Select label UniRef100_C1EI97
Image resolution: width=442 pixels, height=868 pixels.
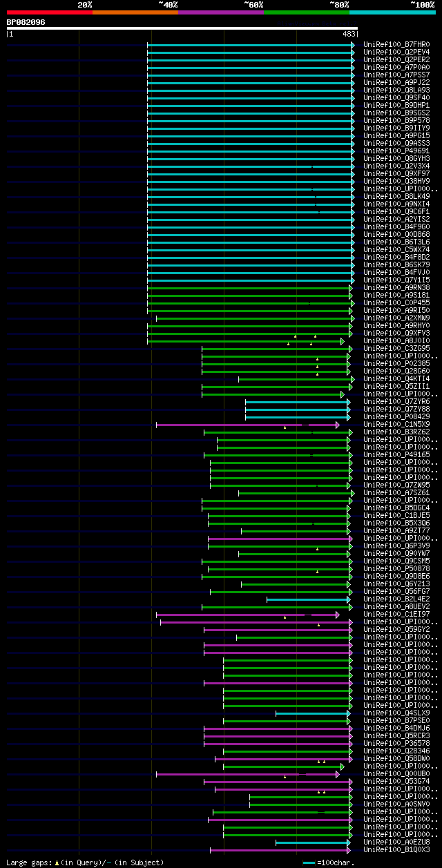[396, 614]
